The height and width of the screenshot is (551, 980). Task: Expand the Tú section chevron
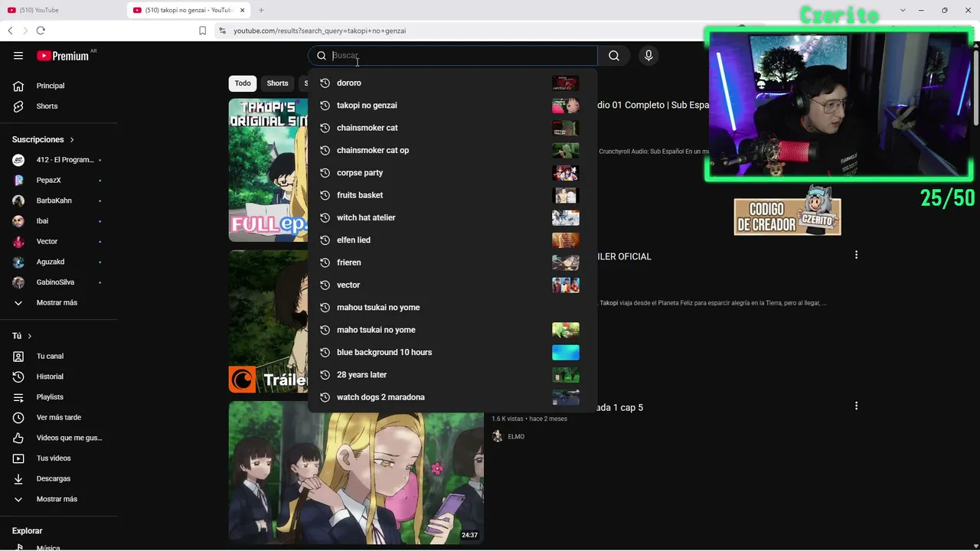click(x=30, y=336)
